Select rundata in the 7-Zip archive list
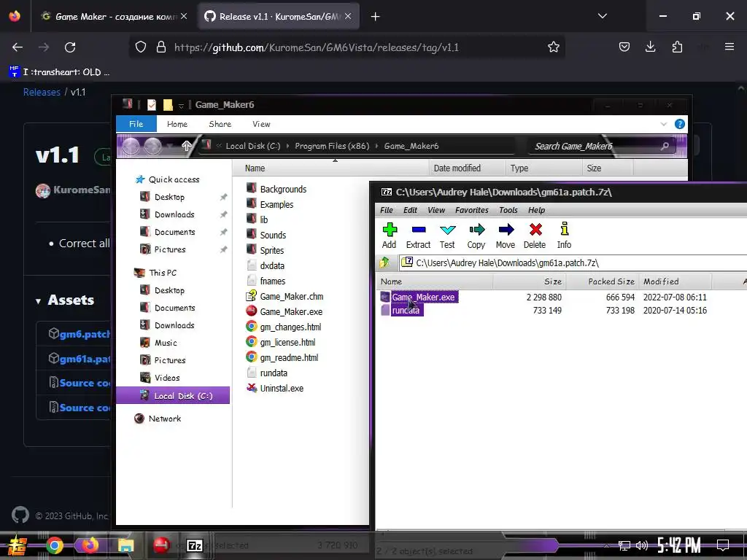 pos(406,311)
